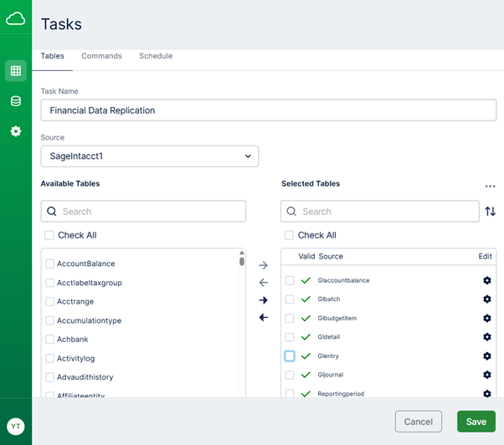Click the Cancel button
504x445 pixels.
tap(418, 422)
